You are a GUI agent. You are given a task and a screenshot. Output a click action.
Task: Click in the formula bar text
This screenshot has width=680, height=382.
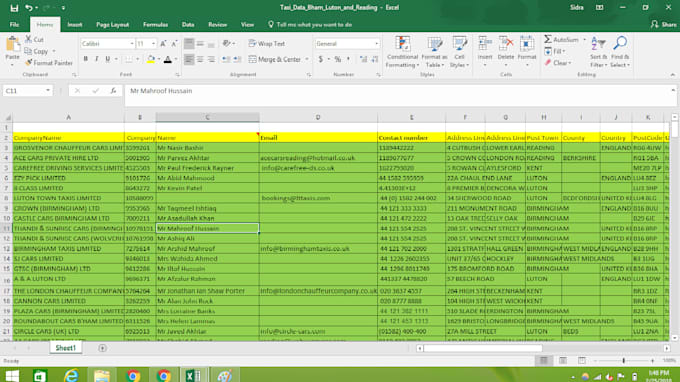[161, 91]
